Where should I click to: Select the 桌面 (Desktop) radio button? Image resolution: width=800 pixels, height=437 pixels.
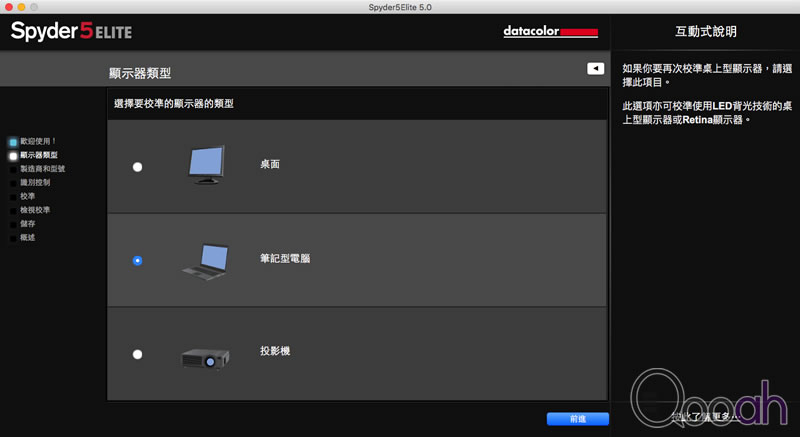tap(137, 167)
